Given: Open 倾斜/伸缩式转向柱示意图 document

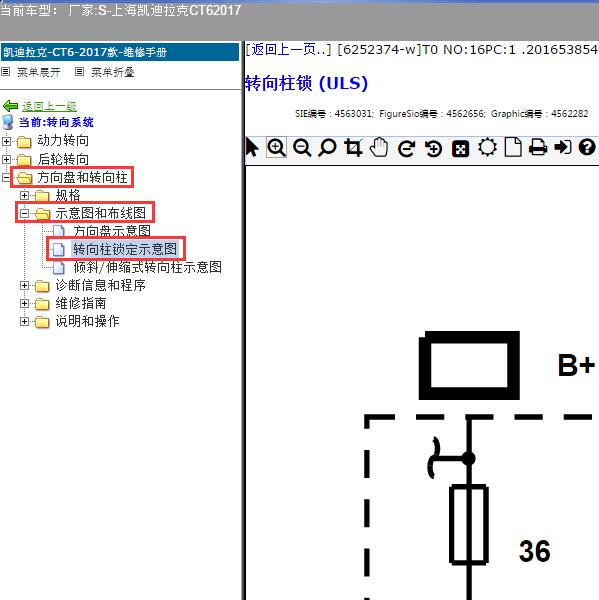Looking at the screenshot, I should click(147, 267).
